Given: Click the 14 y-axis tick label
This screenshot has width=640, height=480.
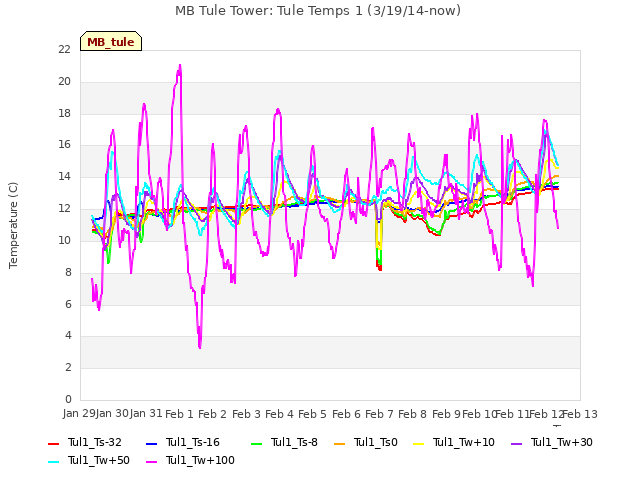Looking at the screenshot, I should pyautogui.click(x=64, y=176).
